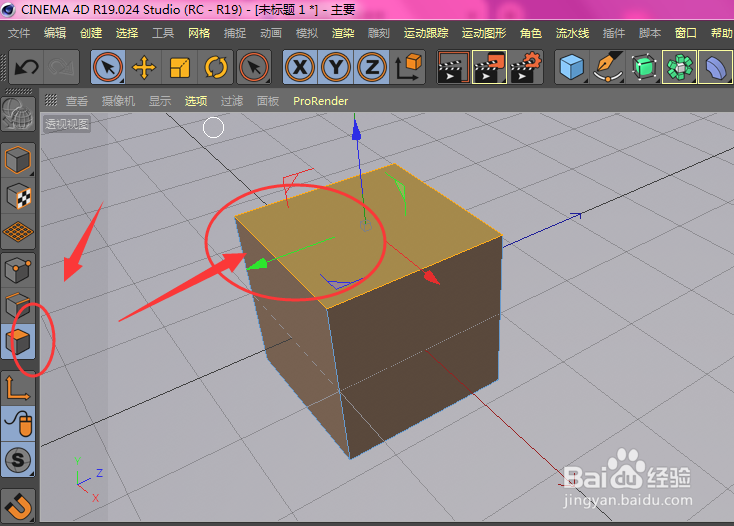
Task: Toggle the Snap magnet icon
Action: (x=18, y=506)
